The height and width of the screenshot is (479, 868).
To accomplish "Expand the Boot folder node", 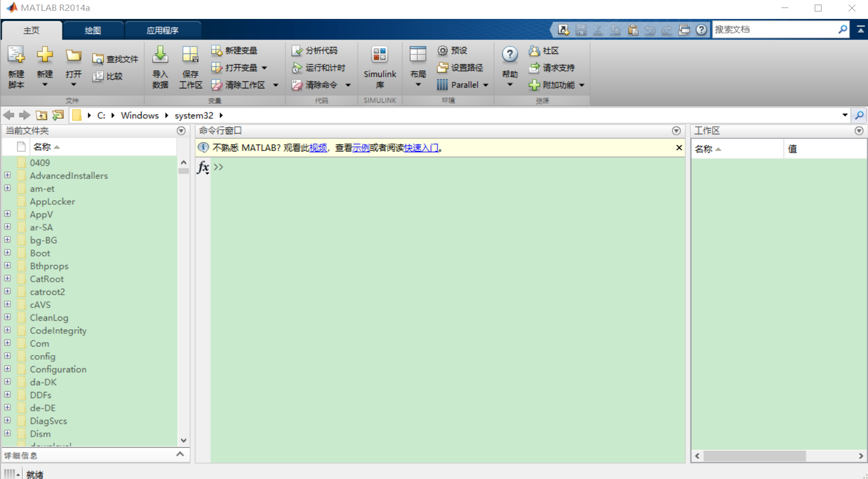I will pos(7,253).
